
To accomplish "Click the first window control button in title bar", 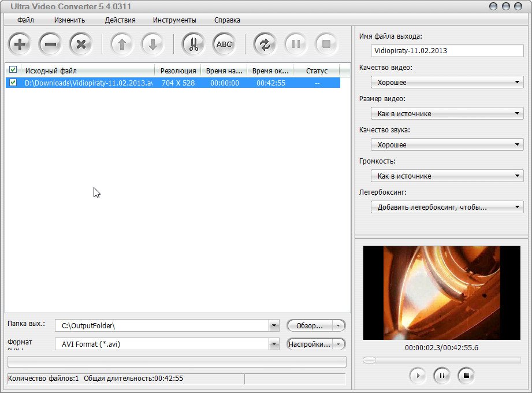I will click(493, 6).
